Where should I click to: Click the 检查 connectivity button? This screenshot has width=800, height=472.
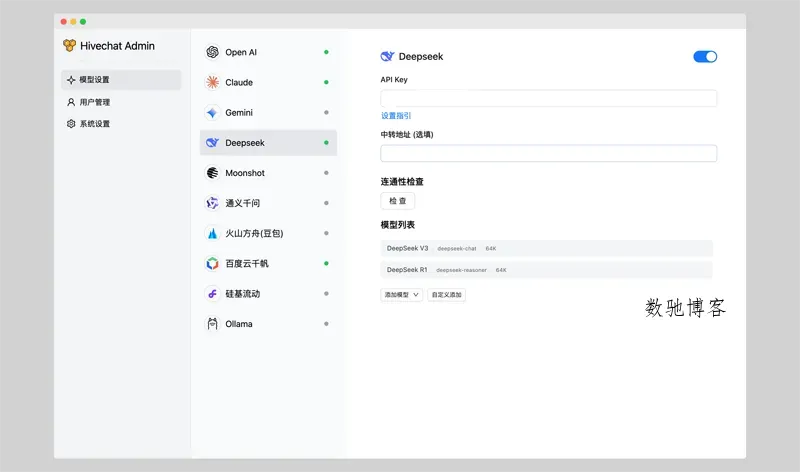(397, 201)
